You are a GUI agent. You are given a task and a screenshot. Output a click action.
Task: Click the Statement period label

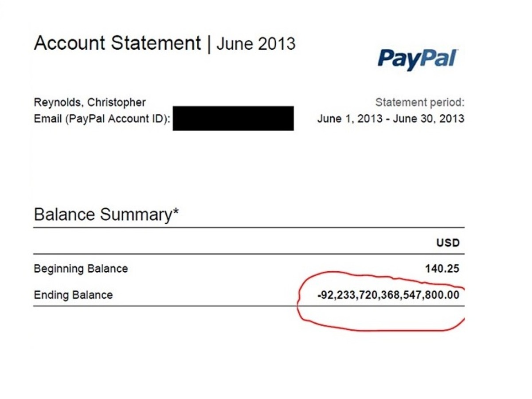click(x=419, y=102)
